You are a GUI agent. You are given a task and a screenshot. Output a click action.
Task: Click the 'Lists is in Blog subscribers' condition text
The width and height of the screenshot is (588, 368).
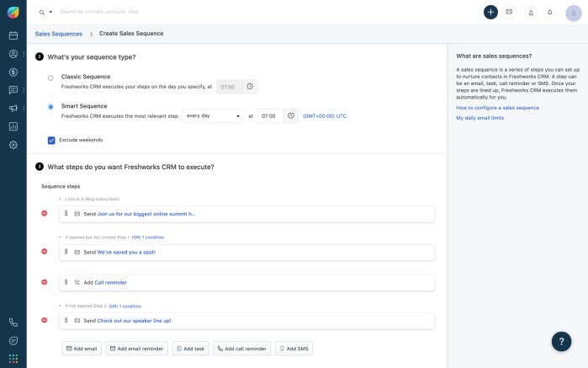(x=93, y=199)
